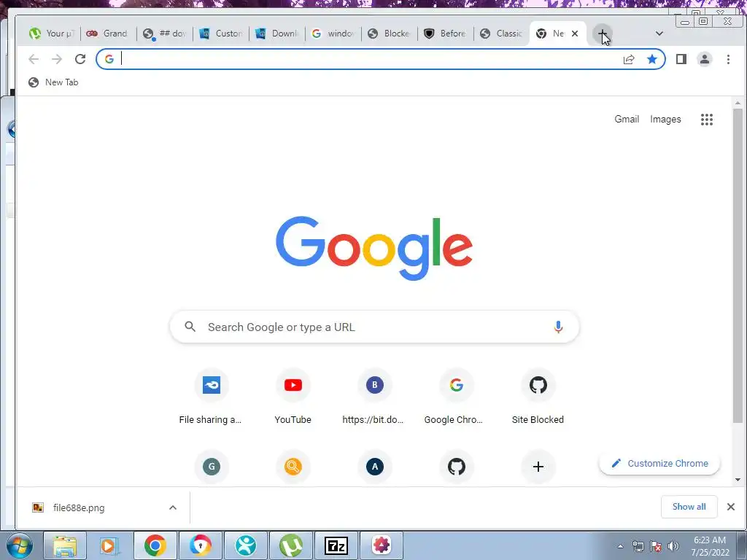Viewport: 747px width, 560px height.
Task: Switch to the 'Grand' tab
Action: point(108,34)
